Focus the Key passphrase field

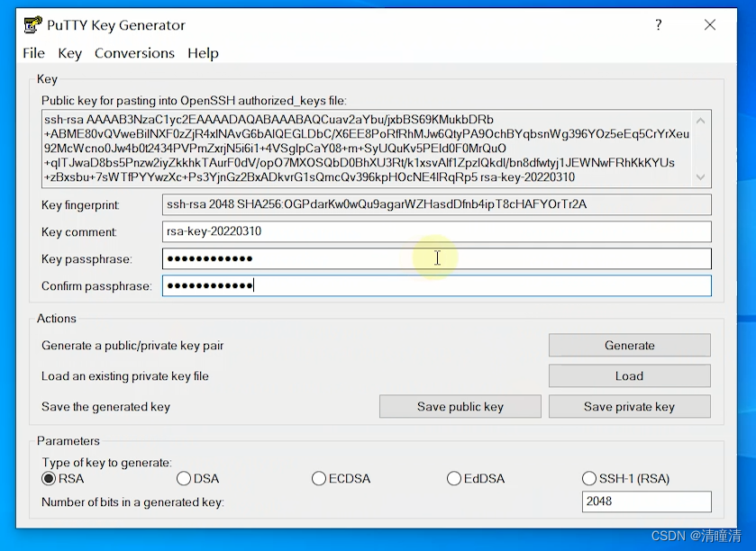(436, 258)
